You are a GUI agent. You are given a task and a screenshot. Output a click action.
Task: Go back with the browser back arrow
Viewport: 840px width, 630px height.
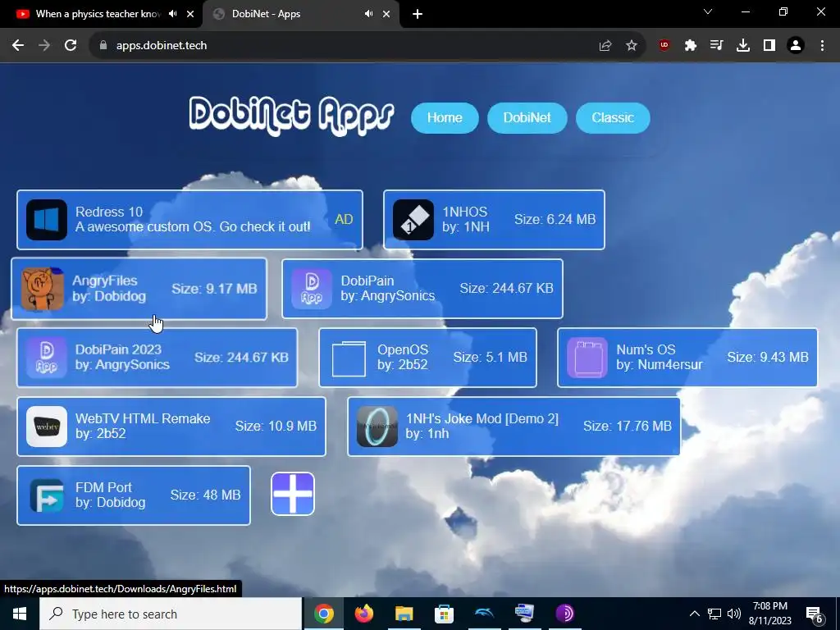[18, 46]
